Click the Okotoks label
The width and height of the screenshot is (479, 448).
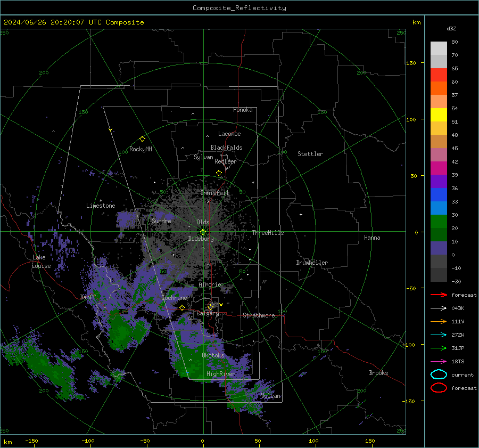click(x=213, y=355)
